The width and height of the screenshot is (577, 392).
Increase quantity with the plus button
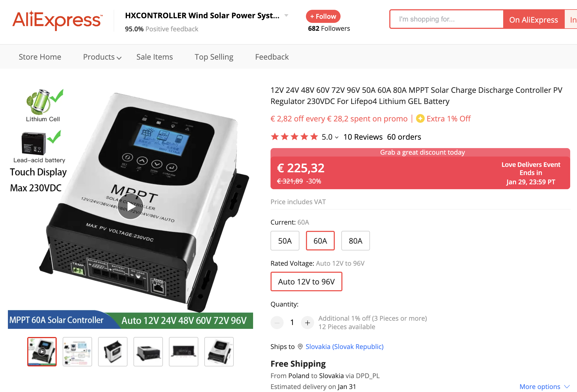[x=308, y=323]
